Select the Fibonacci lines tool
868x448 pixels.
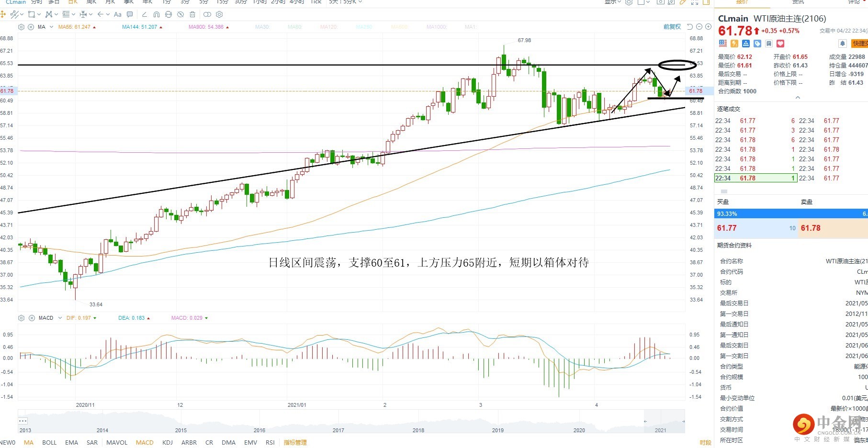66,14
